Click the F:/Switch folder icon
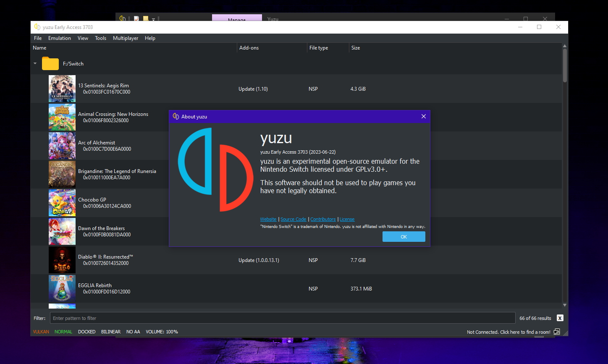Screen dimensions: 608x364 [x=50, y=64]
